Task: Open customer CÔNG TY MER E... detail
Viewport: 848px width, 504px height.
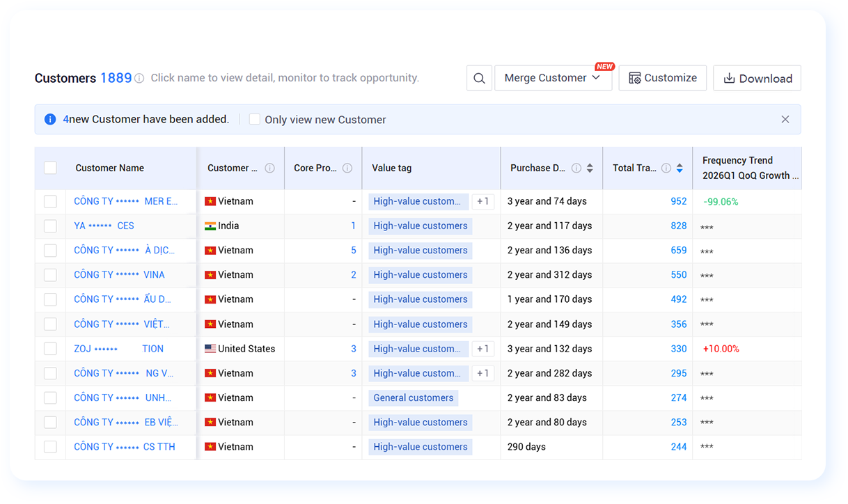Action: click(126, 201)
